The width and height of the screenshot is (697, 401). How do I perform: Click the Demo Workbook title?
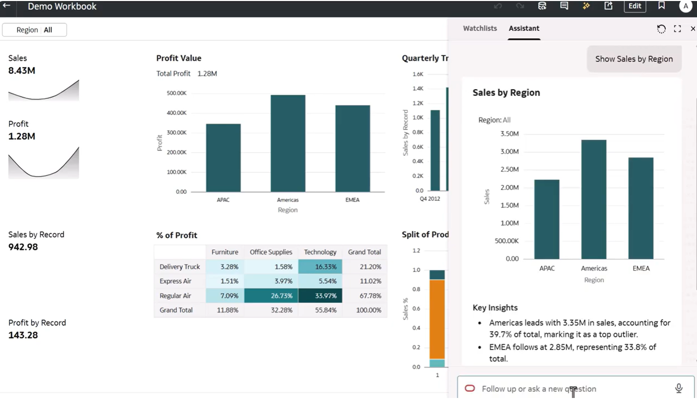point(62,6)
